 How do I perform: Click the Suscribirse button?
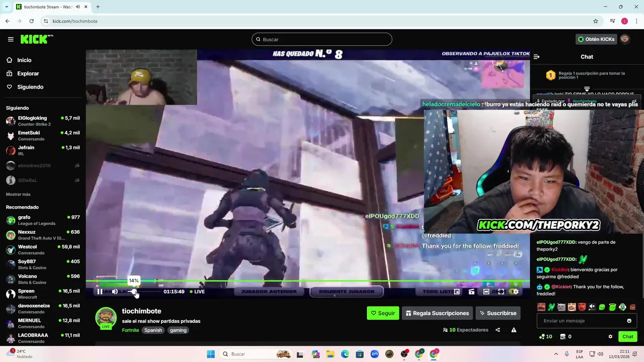498,313
